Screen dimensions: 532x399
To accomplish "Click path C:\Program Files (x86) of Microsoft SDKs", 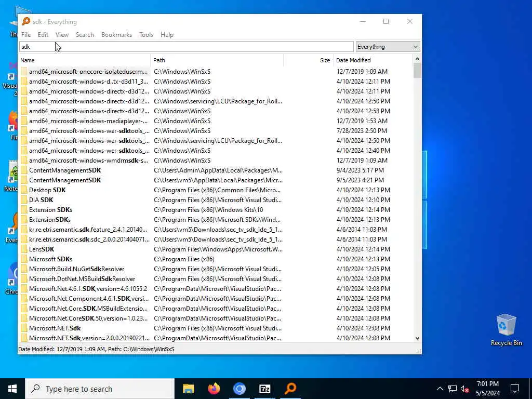I will tap(184, 259).
